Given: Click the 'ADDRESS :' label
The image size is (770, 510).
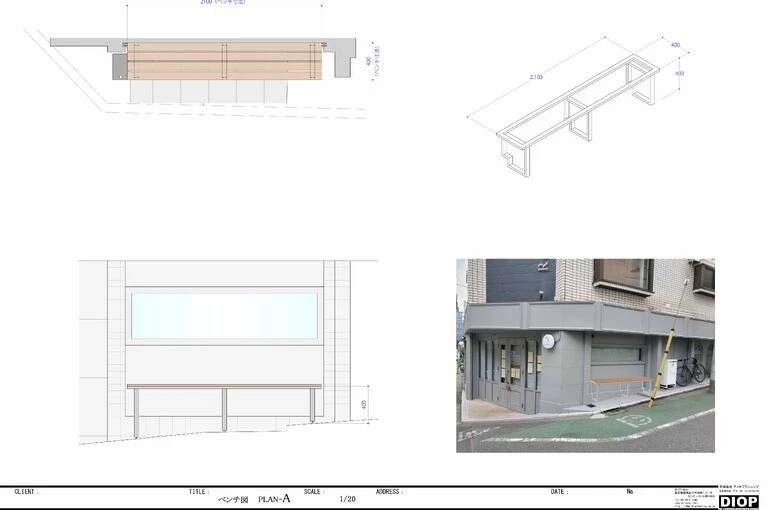Looking at the screenshot, I should tap(389, 491).
